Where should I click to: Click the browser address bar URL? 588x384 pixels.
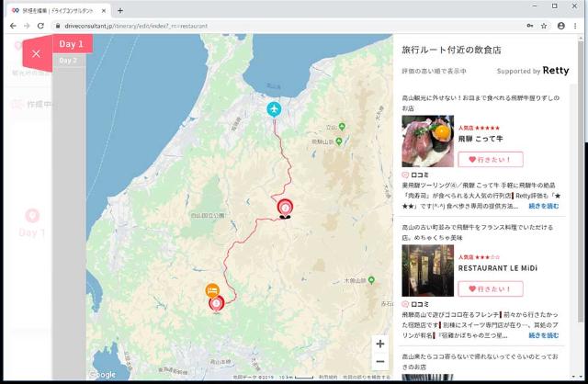[x=184, y=26]
